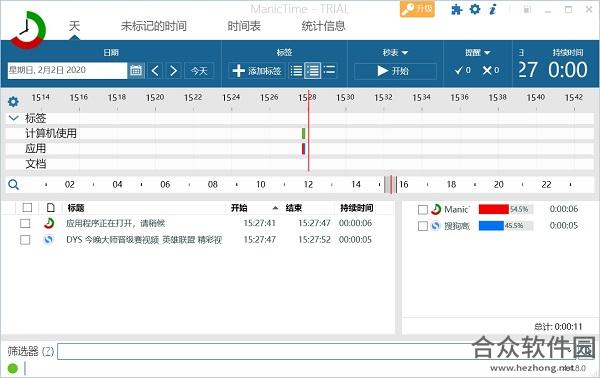Open timeline settings gear icon
Image resolution: width=600 pixels, height=378 pixels.
[x=13, y=102]
